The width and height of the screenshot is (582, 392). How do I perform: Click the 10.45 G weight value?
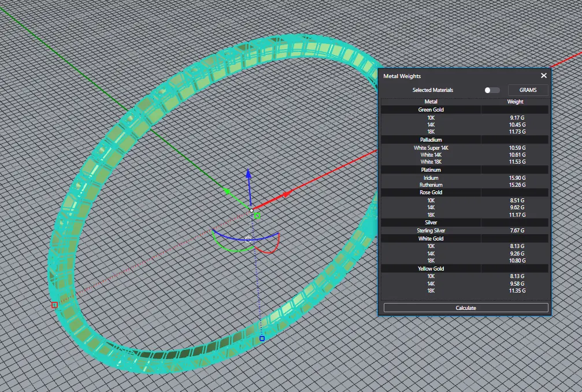coord(517,125)
